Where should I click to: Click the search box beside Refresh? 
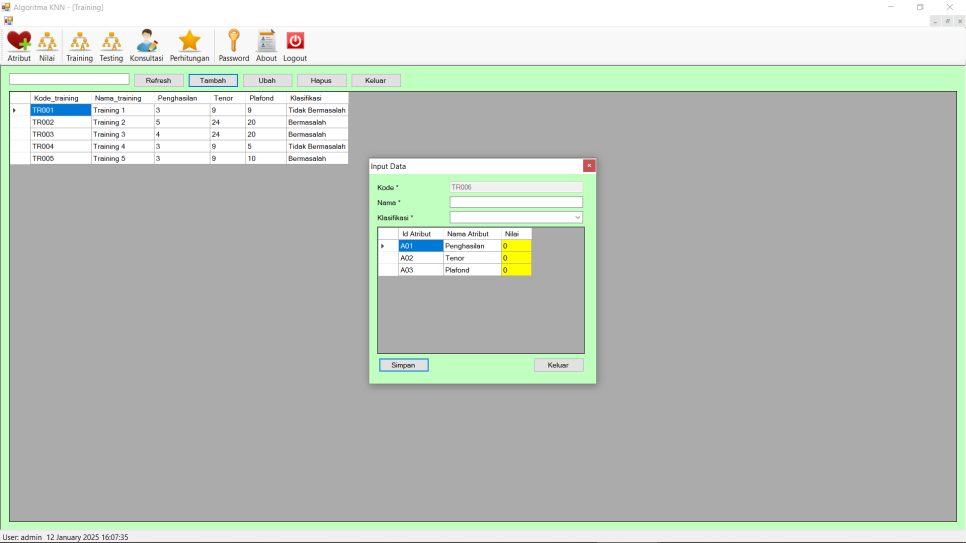pos(69,79)
